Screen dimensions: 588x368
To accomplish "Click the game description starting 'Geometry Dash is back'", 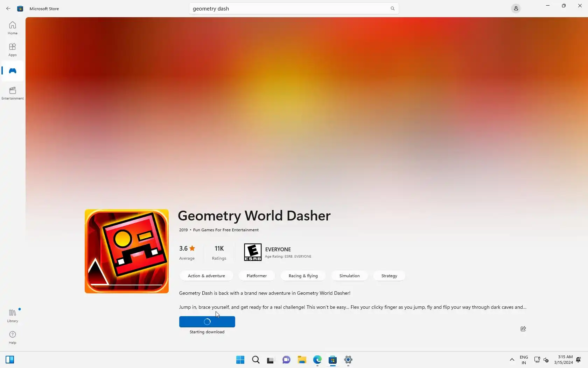I will pos(265,293).
